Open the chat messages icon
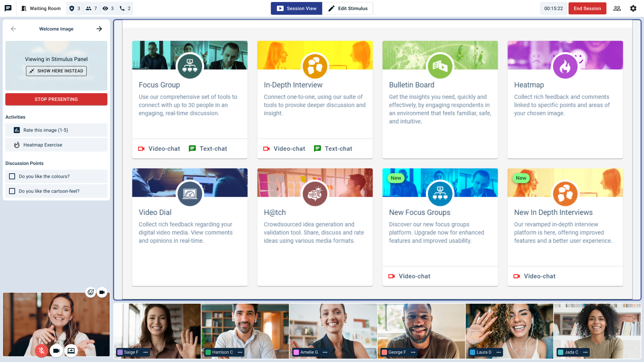The image size is (644, 362). (8, 8)
